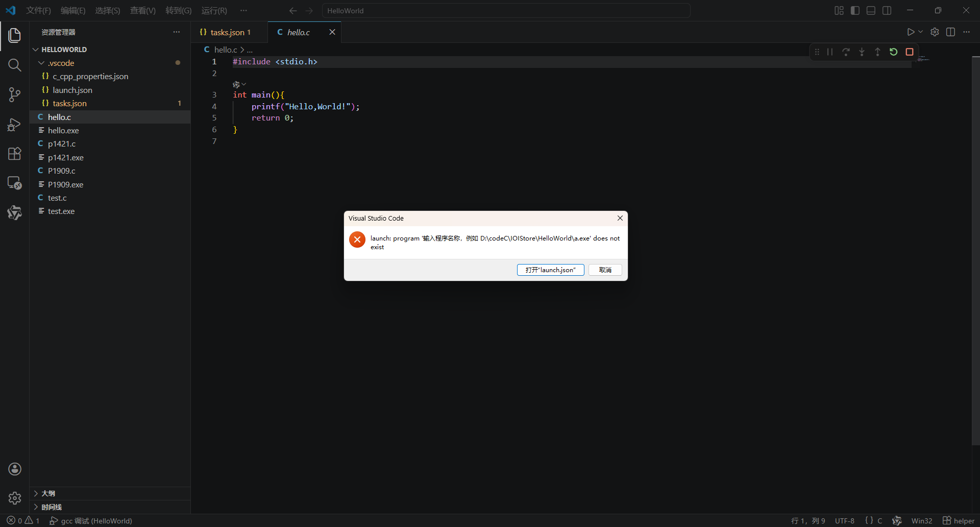Click the Step Over debug button
Viewport: 980px width, 527px height.
pyautogui.click(x=846, y=52)
